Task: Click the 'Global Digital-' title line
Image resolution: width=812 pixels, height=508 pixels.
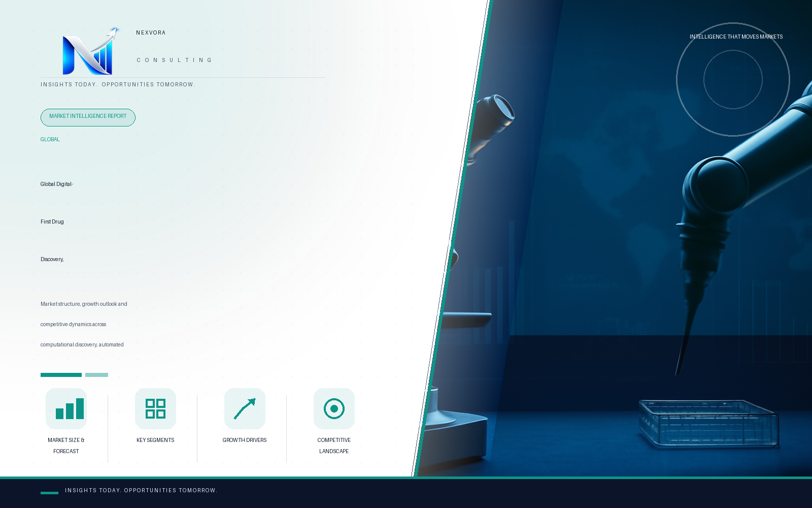Action: (57, 184)
